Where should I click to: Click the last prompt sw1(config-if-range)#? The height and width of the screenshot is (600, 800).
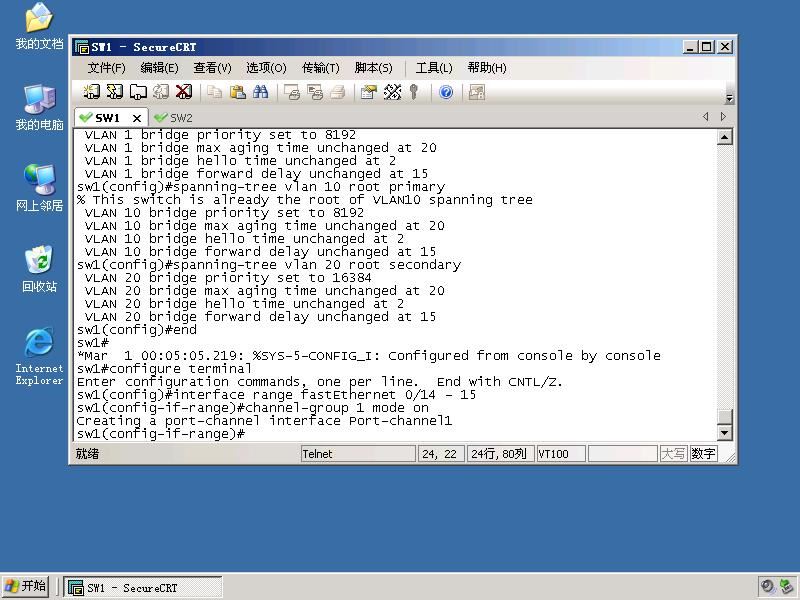coord(161,434)
